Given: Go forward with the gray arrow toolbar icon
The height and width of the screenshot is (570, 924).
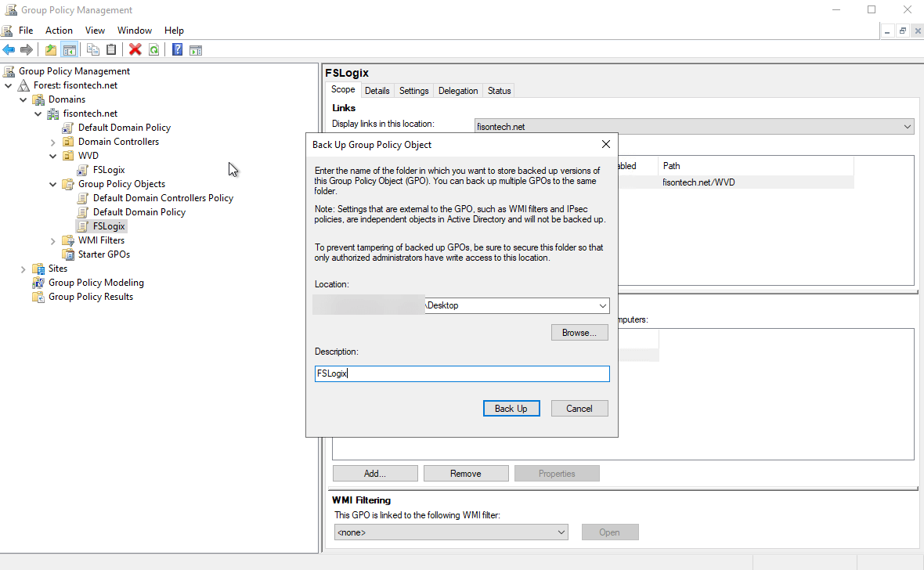Looking at the screenshot, I should tap(27, 49).
